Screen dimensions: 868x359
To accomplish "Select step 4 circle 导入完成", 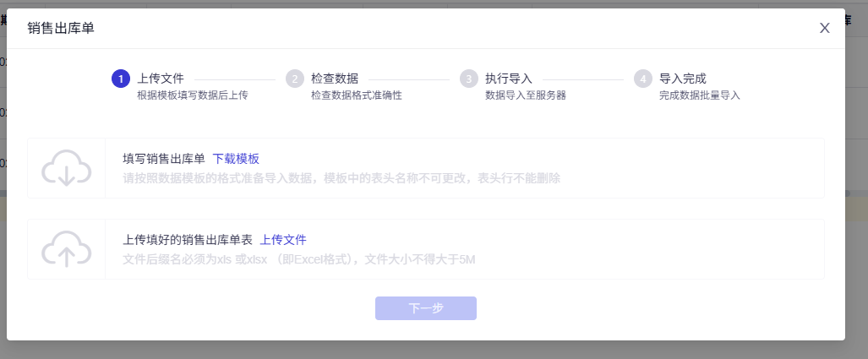I will [643, 79].
